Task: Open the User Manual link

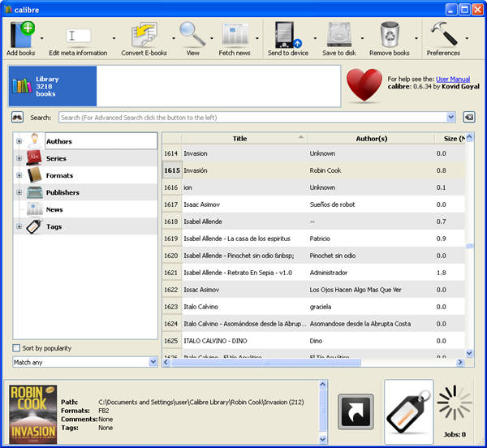Action: 452,79
